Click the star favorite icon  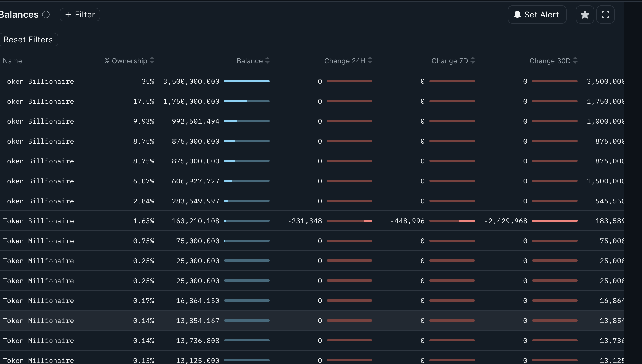click(585, 15)
